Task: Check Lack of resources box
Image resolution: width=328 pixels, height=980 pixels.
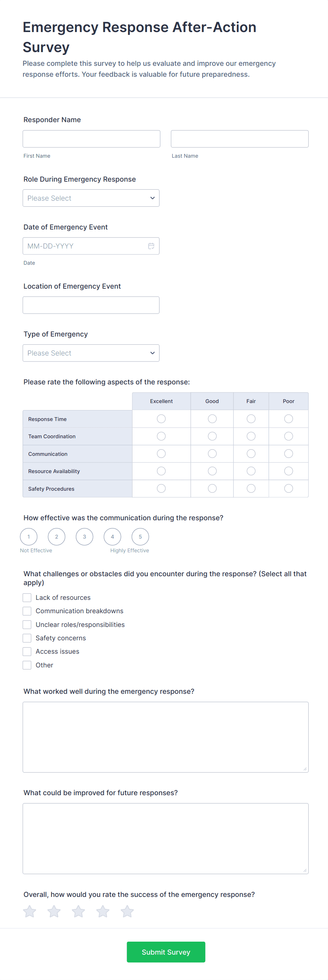Action: pos(27,598)
